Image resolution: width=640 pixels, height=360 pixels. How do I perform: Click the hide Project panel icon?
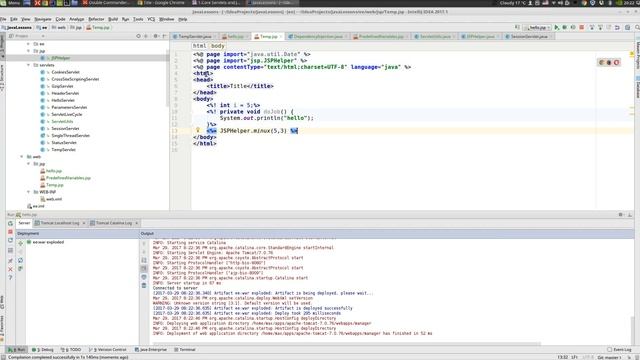[164, 36]
